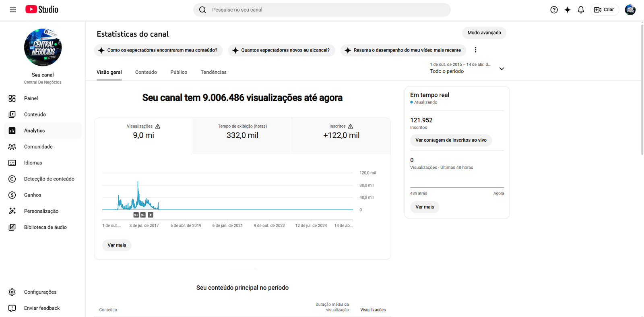Viewport: 644px width, 317px height.
Task: Open three-dot menu beside suggestion chips
Action: [475, 50]
